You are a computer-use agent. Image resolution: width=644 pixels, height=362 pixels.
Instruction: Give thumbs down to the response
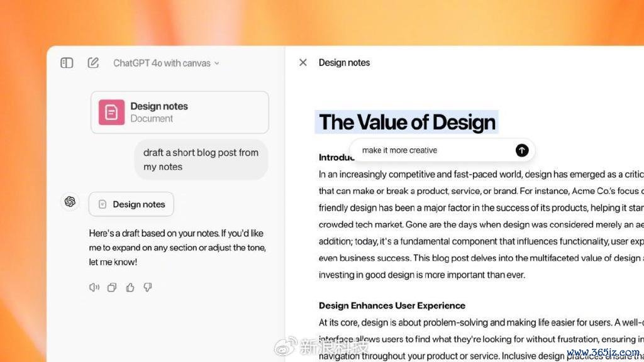click(x=147, y=287)
